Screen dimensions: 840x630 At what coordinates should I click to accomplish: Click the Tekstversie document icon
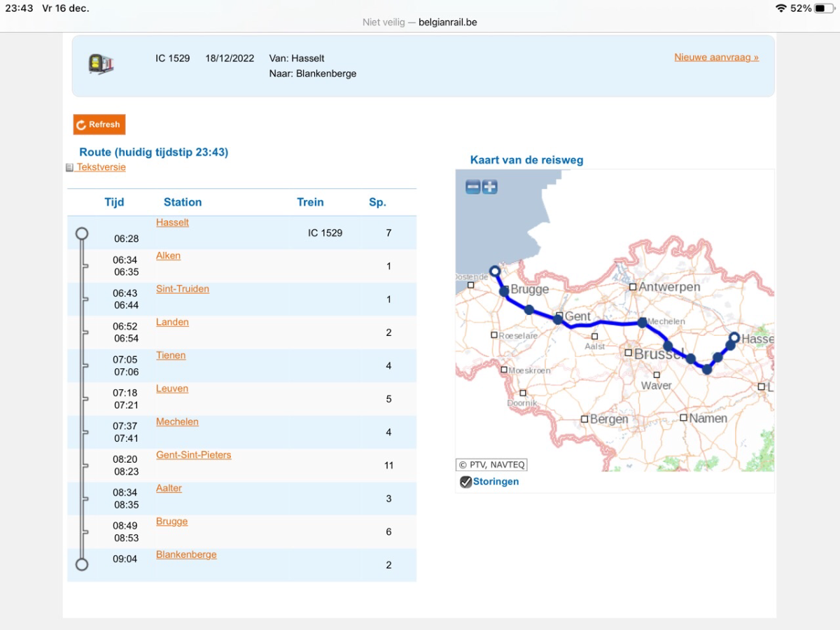click(x=69, y=168)
